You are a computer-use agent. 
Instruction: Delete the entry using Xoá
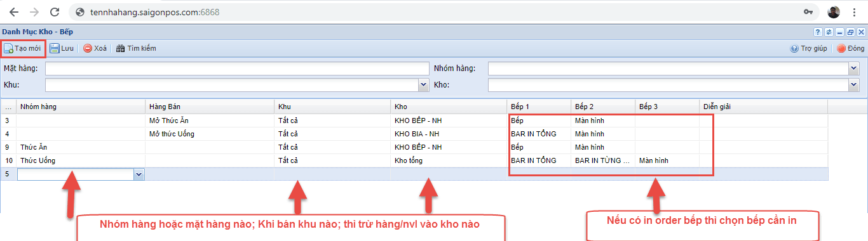click(95, 48)
